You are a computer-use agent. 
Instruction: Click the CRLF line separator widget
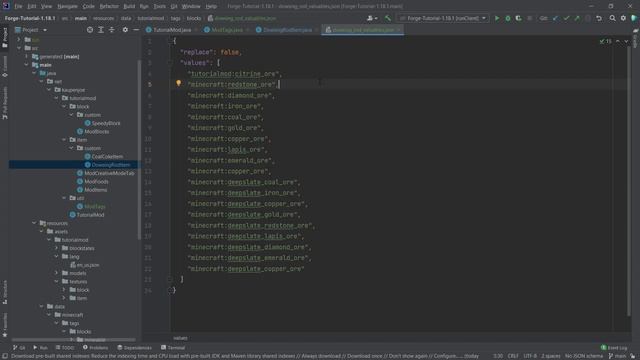pos(513,356)
